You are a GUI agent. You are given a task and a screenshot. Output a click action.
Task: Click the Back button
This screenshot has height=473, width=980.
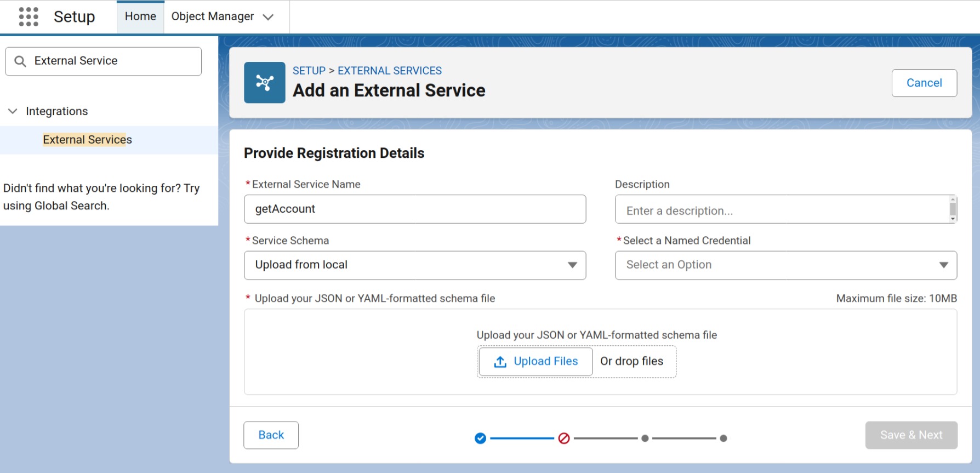(x=271, y=435)
